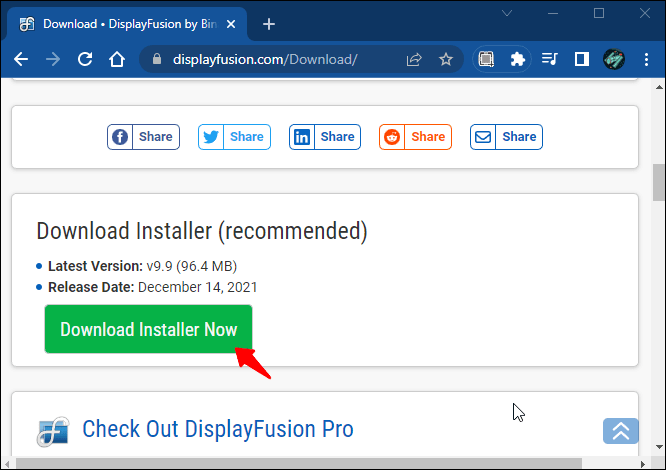666x470 pixels.
Task: Open the tab search chevron dropdown
Action: [x=507, y=13]
